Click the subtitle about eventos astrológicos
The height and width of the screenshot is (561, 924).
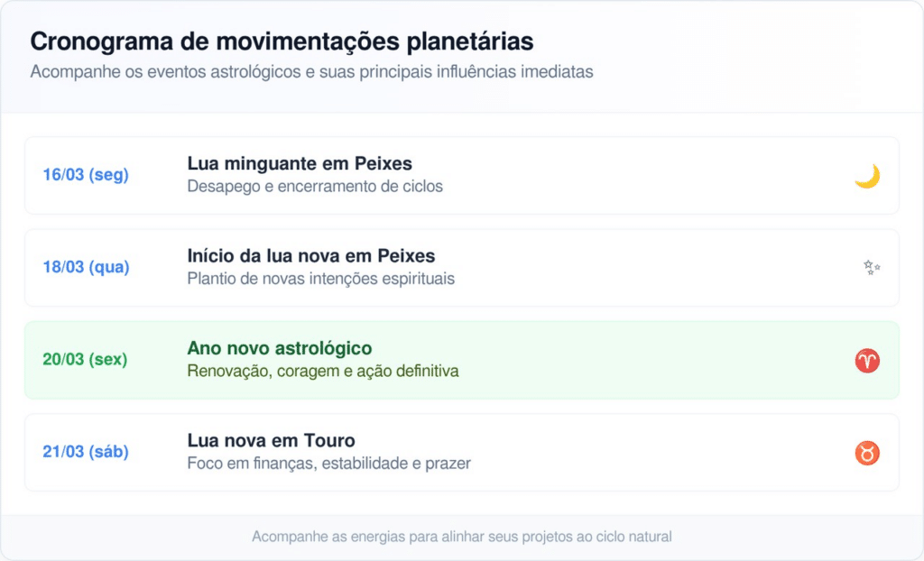(x=311, y=72)
